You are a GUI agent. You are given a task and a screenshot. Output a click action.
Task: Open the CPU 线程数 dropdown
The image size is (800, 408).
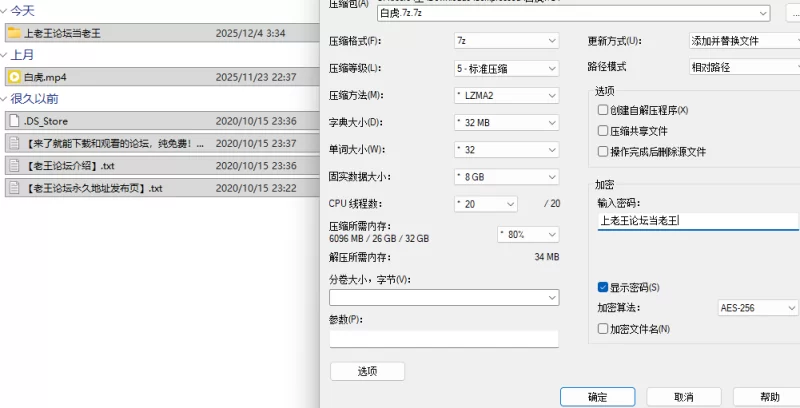point(486,204)
